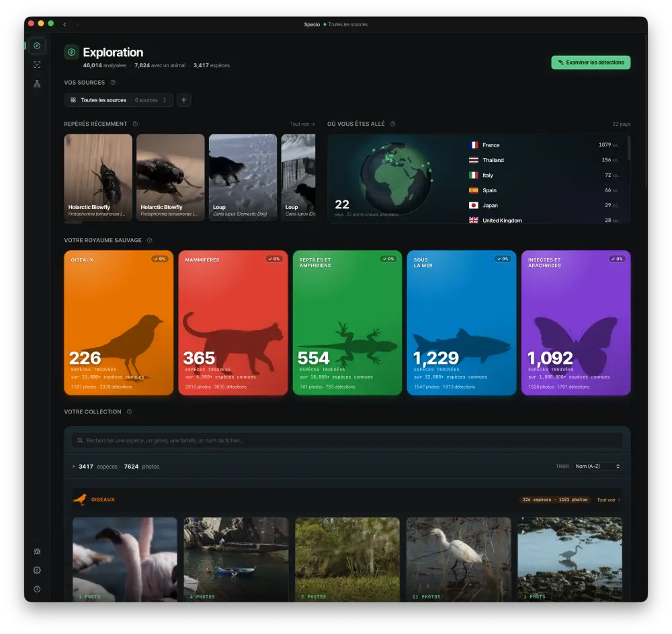Screen dimensions: 672x634
Task: Open the boat thumbnail with 4 photos
Action: click(236, 559)
